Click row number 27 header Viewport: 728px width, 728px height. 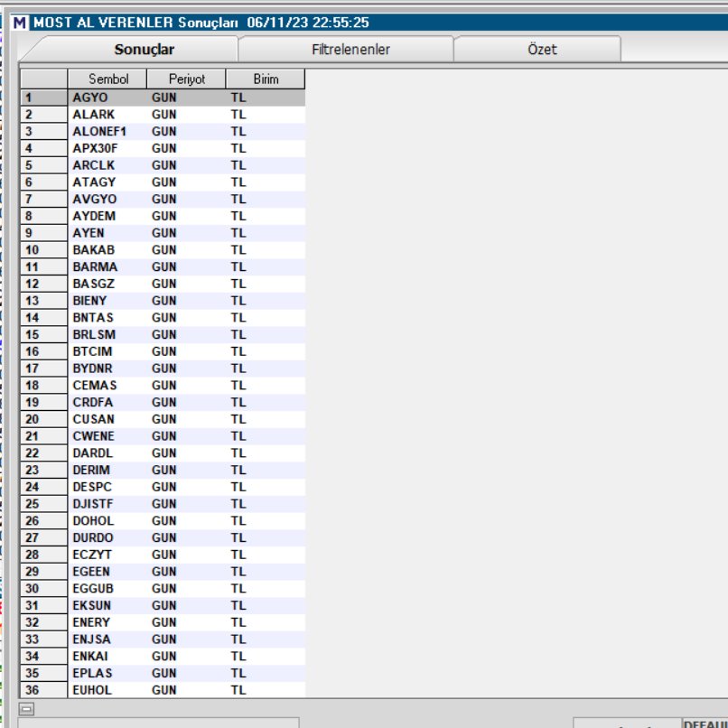[44, 537]
